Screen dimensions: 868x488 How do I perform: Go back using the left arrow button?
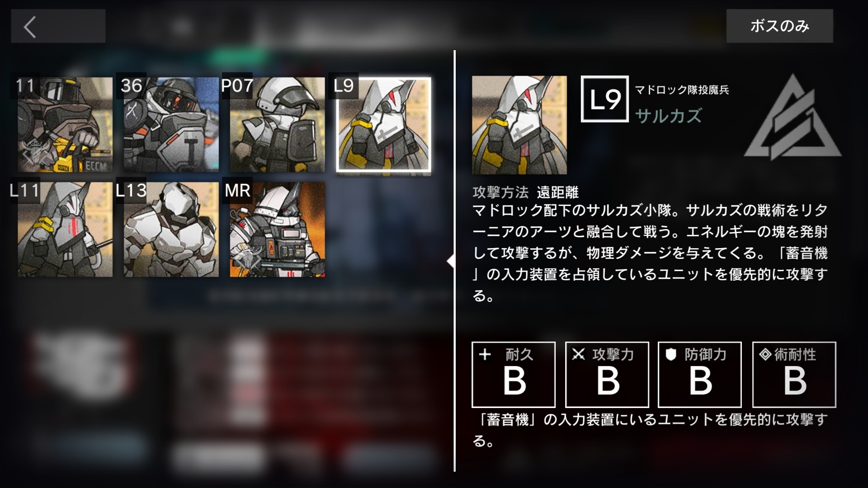(x=58, y=27)
